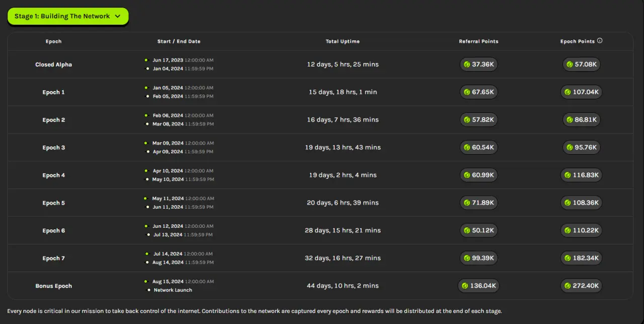The height and width of the screenshot is (324, 644).
Task: Click the end date May 10, 2024
Action: (169, 179)
